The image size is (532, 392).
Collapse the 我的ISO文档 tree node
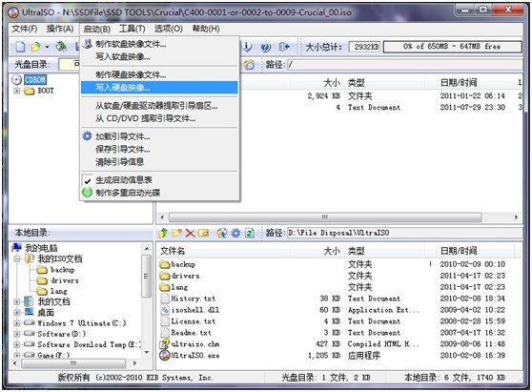(x=16, y=258)
